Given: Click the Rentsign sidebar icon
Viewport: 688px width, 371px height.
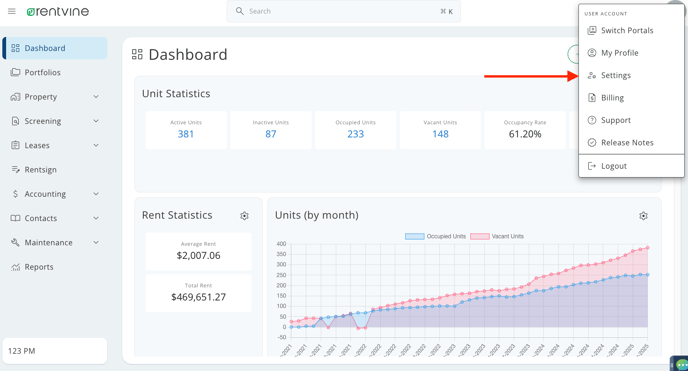Looking at the screenshot, I should [x=15, y=169].
